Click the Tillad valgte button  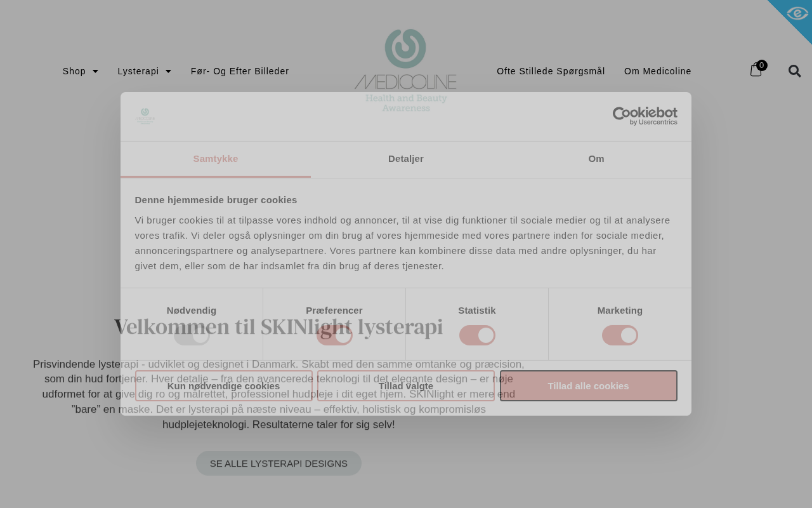pyautogui.click(x=406, y=386)
